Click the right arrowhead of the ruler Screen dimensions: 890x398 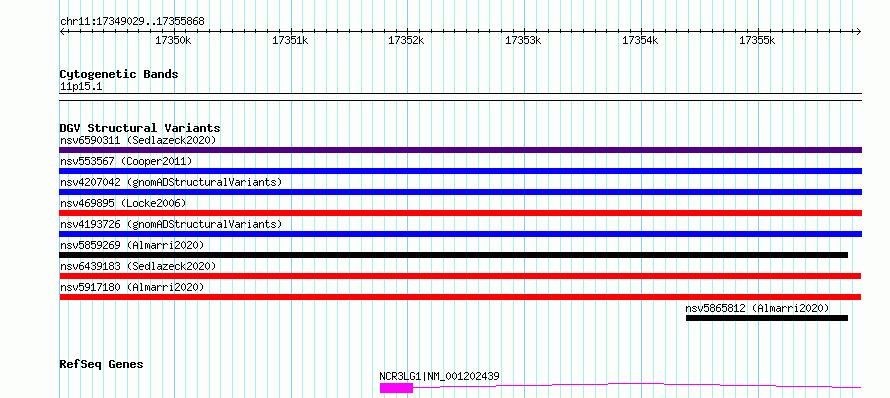click(x=858, y=31)
